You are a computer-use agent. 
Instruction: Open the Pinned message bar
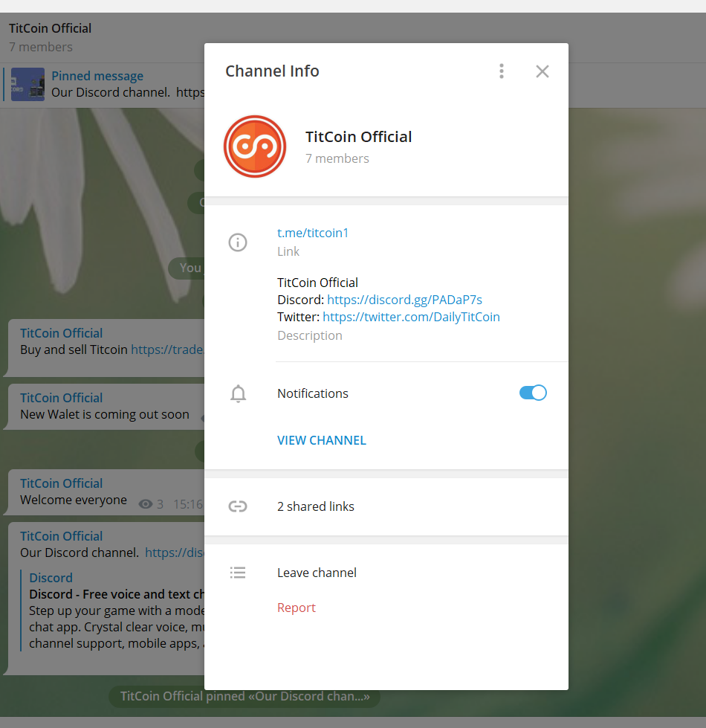coord(102,85)
